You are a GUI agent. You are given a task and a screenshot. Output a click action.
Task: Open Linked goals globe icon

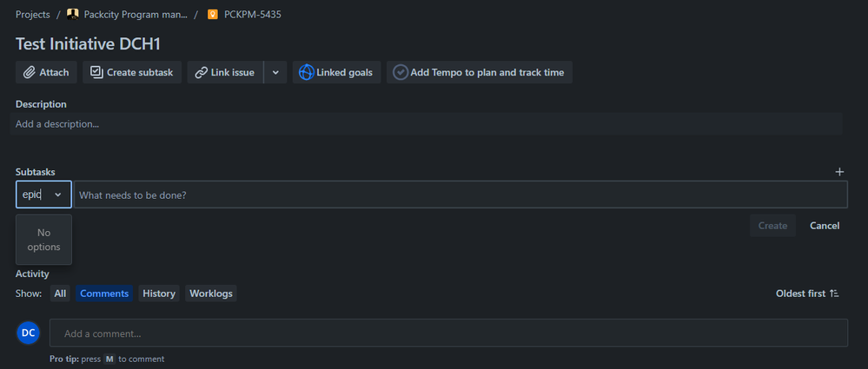click(306, 72)
